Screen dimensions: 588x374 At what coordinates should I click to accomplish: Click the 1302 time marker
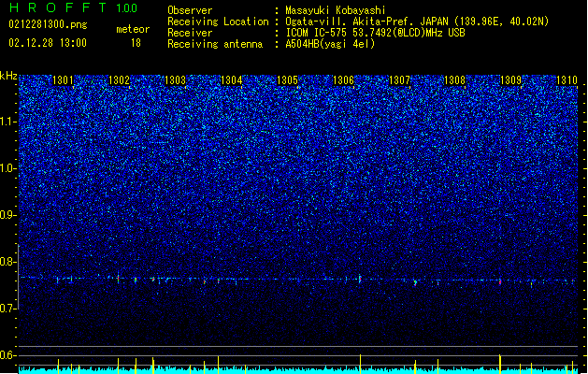coord(119,80)
